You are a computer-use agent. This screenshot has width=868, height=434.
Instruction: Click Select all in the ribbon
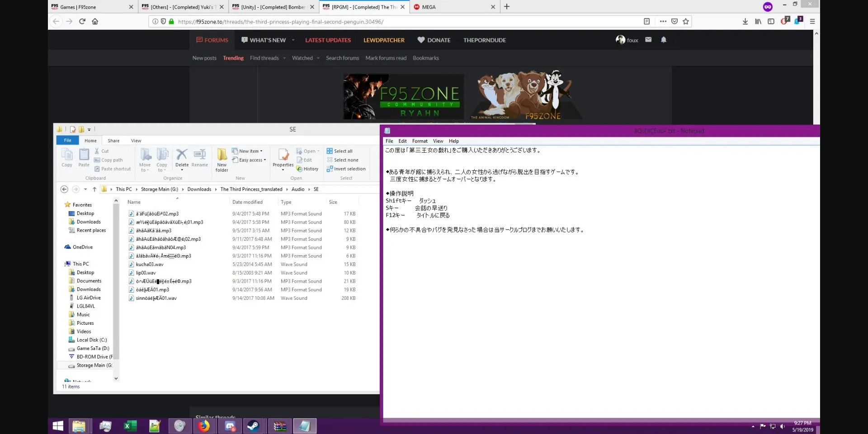pyautogui.click(x=343, y=151)
